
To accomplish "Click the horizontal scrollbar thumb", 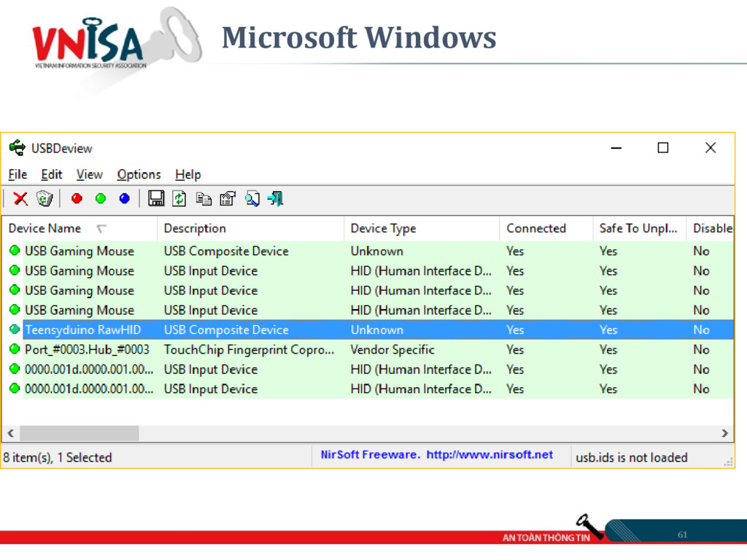I will pyautogui.click(x=79, y=433).
